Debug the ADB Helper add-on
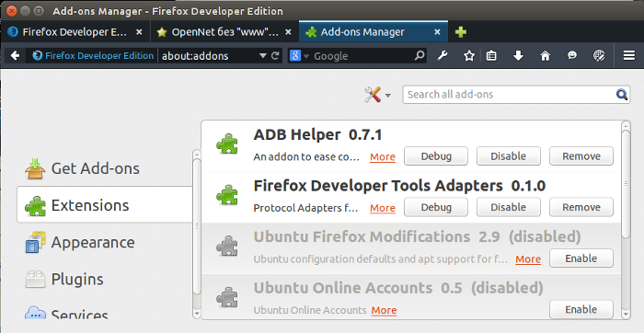This screenshot has width=644, height=333. [436, 156]
